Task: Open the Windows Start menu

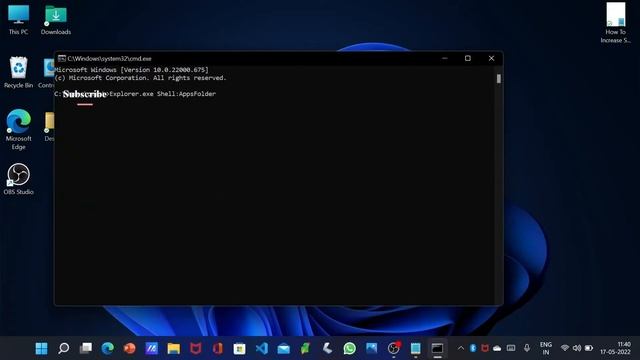Action: coord(41,348)
